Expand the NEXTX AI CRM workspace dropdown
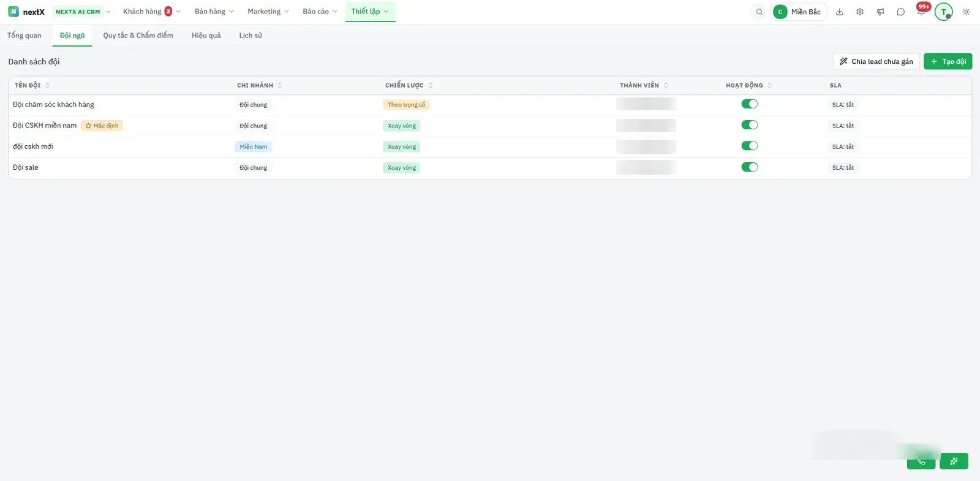This screenshot has width=980, height=481. point(82,12)
